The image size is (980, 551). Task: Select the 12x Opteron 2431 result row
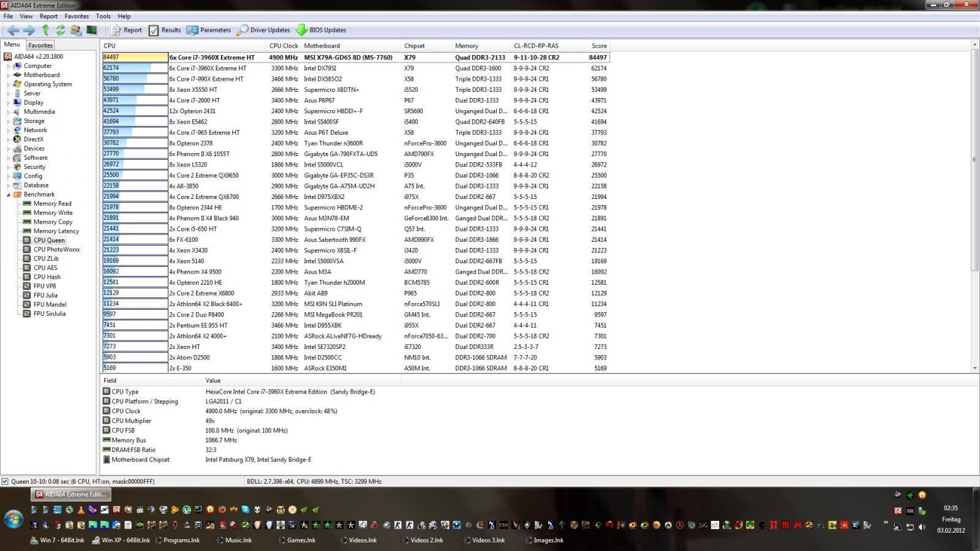coord(356,111)
